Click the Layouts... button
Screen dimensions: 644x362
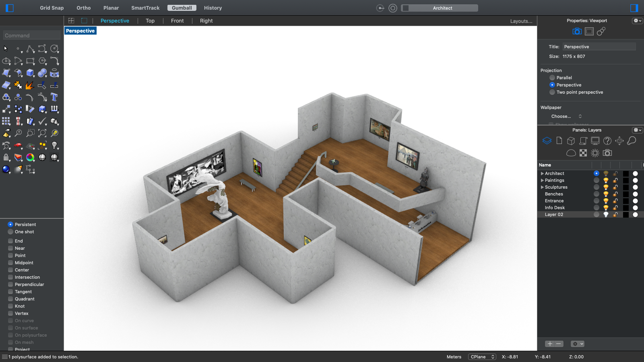pyautogui.click(x=521, y=21)
